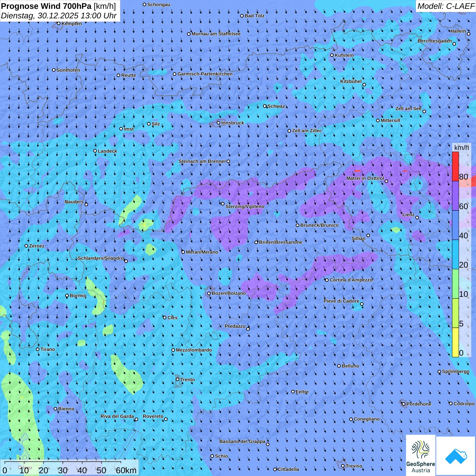Screen dimensions: 476x476
Task: Click the 'Pieve di Cadore' label
Action: [341, 301]
